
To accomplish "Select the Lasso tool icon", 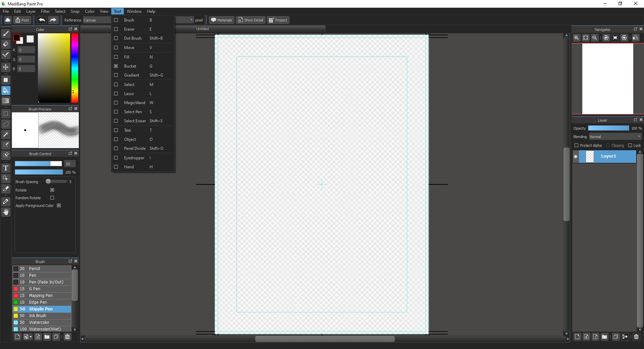I will point(6,124).
